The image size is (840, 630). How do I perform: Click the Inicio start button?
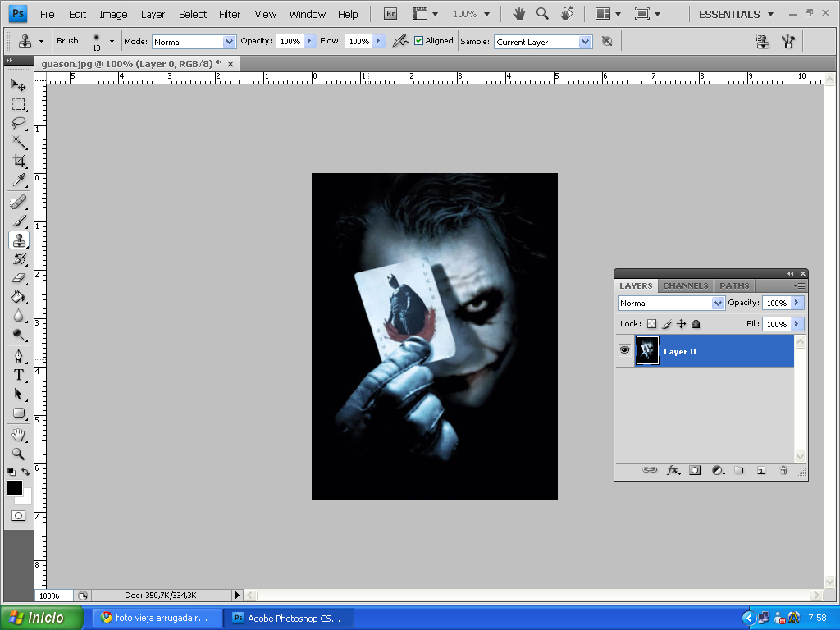click(x=43, y=618)
